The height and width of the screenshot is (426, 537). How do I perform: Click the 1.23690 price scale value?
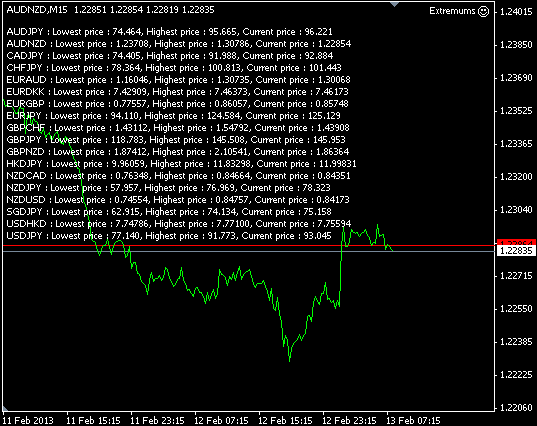click(x=516, y=78)
